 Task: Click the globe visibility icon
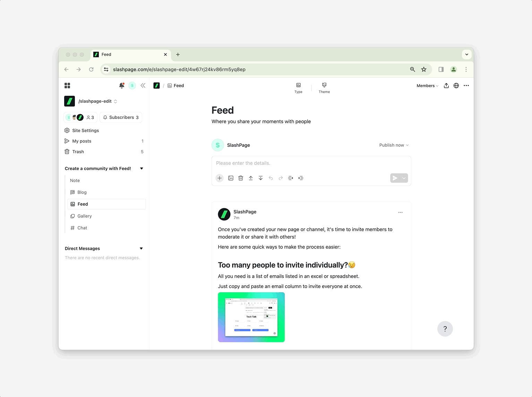pyautogui.click(x=456, y=86)
